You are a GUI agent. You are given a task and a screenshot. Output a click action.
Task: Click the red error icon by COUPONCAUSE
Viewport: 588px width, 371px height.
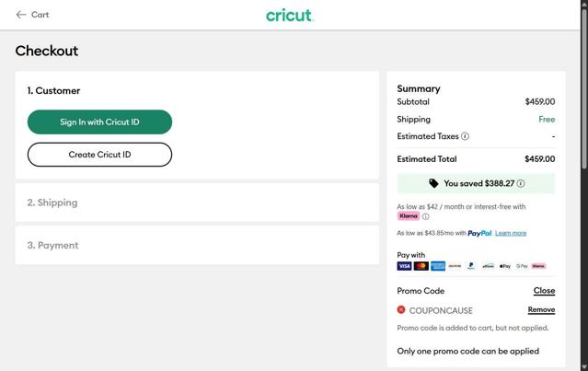(x=401, y=310)
